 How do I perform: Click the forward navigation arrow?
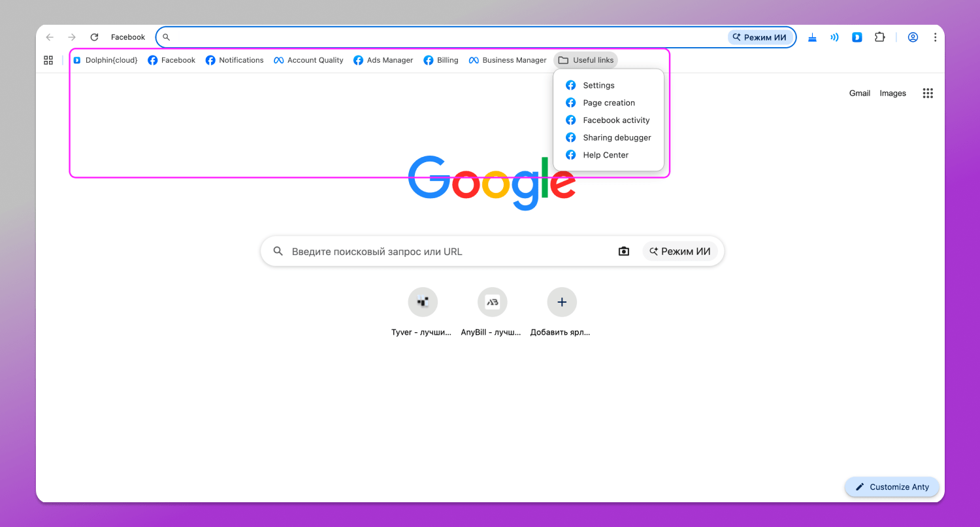coord(72,37)
